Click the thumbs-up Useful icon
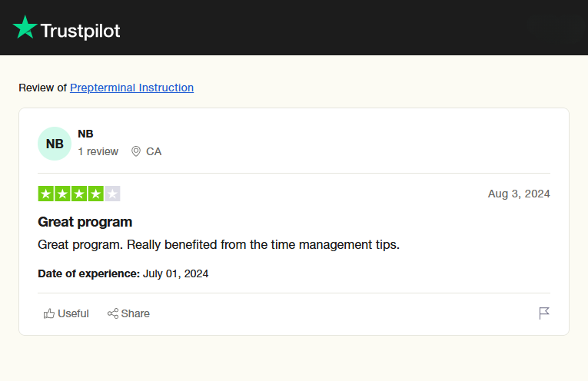 49,313
